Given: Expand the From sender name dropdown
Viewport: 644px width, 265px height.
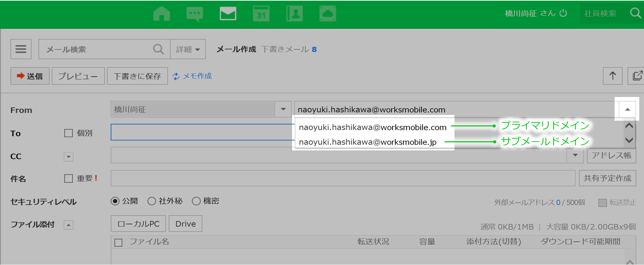Looking at the screenshot, I should [x=283, y=110].
